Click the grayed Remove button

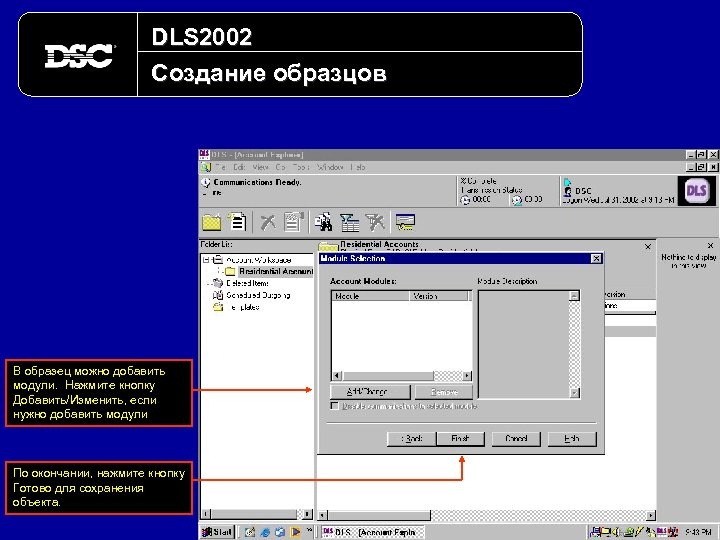[444, 392]
